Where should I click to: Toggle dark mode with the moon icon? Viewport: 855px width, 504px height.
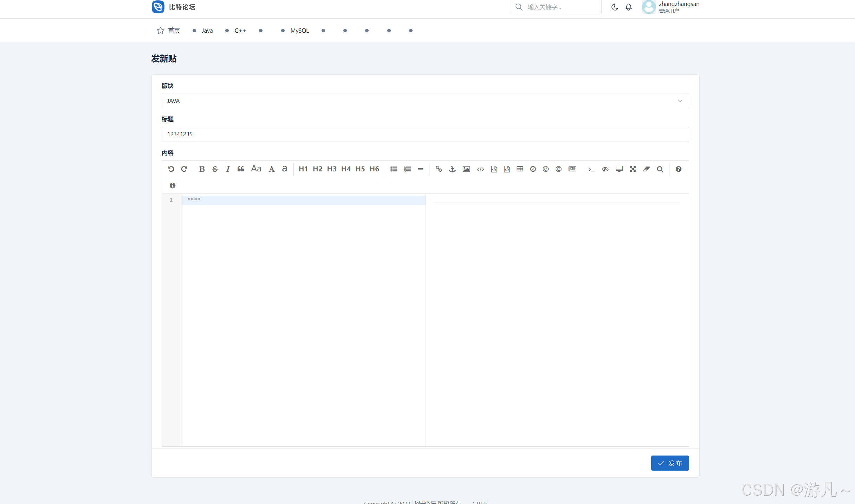point(615,7)
